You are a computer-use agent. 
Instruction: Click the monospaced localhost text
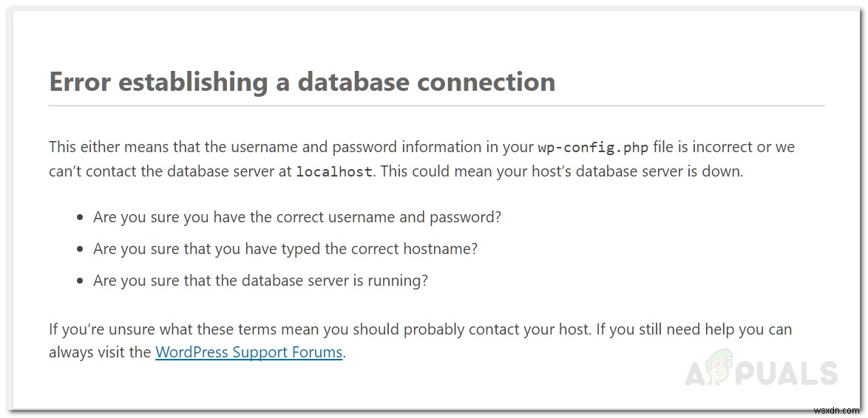pyautogui.click(x=335, y=172)
